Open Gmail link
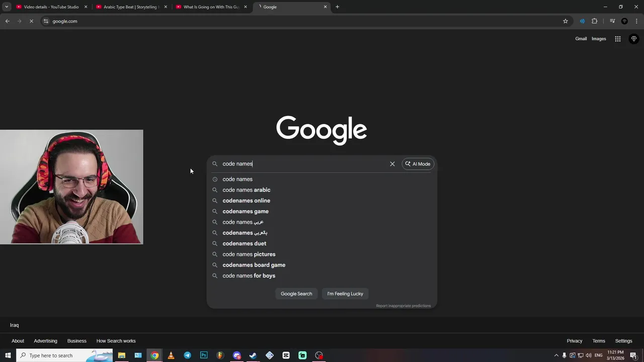The height and width of the screenshot is (362, 644). (581, 39)
